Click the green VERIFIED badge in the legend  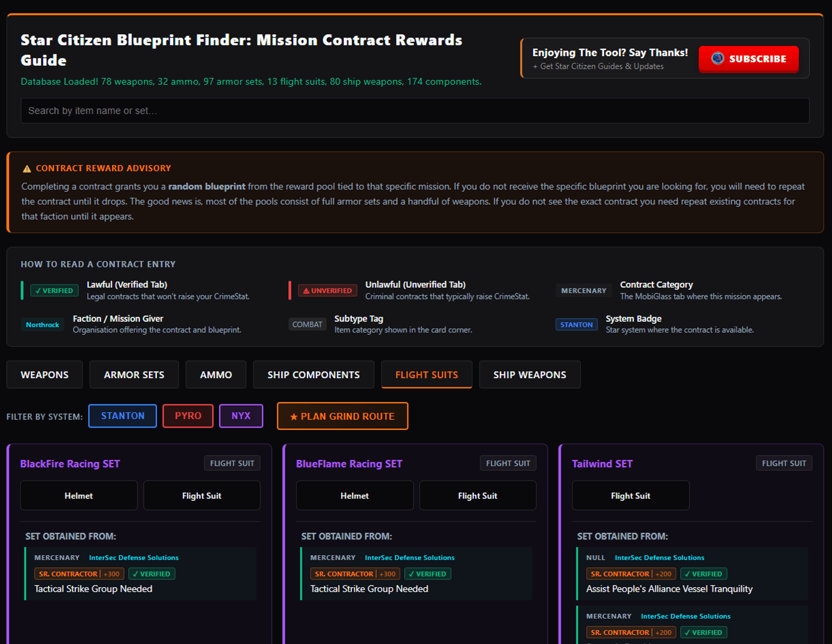(55, 291)
